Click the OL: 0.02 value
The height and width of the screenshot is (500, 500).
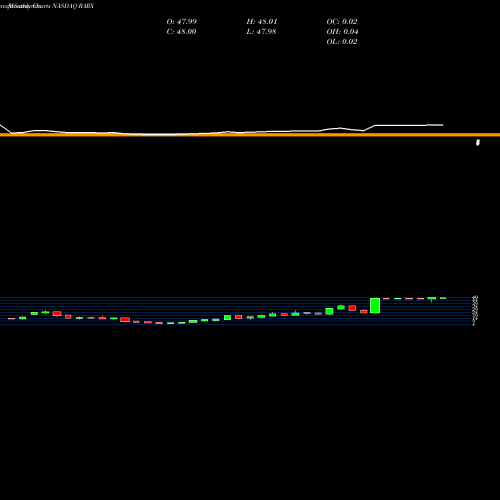click(x=342, y=42)
